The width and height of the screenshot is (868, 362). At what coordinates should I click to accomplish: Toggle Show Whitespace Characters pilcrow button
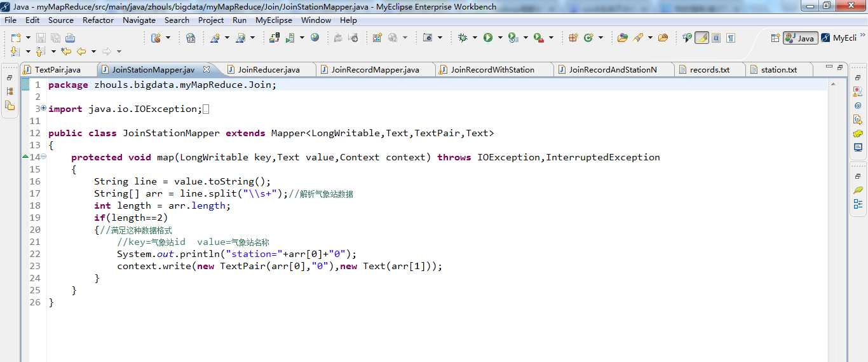tap(731, 38)
